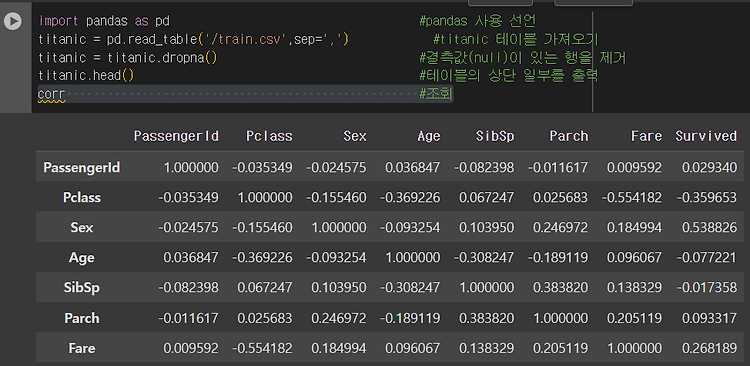
Task: Select the Pclass row label
Action: (82, 197)
